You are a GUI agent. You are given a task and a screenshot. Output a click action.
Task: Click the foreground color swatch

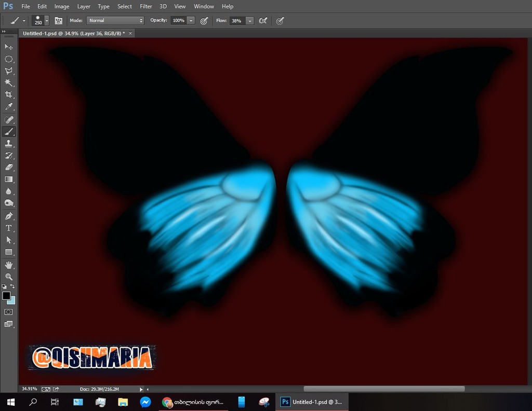click(6, 295)
